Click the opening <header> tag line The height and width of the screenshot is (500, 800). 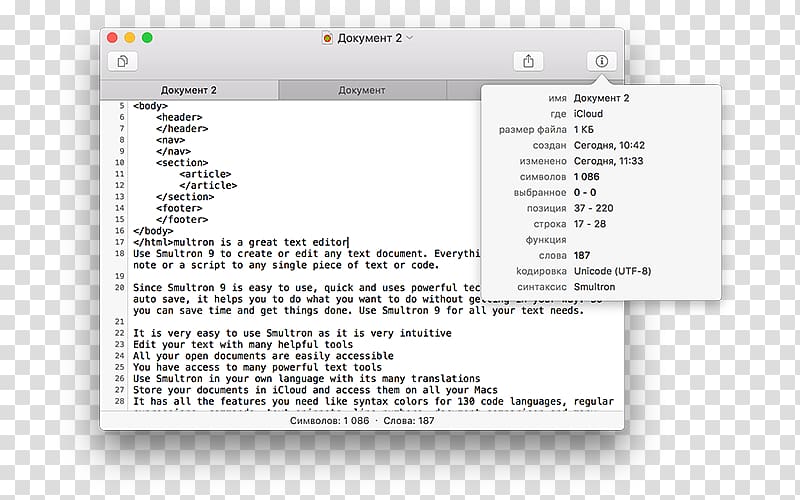tap(179, 117)
